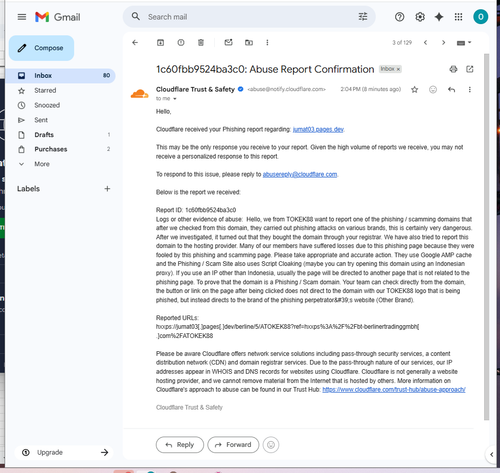Open the Snoozed folder
The height and width of the screenshot is (473, 500).
point(47,105)
